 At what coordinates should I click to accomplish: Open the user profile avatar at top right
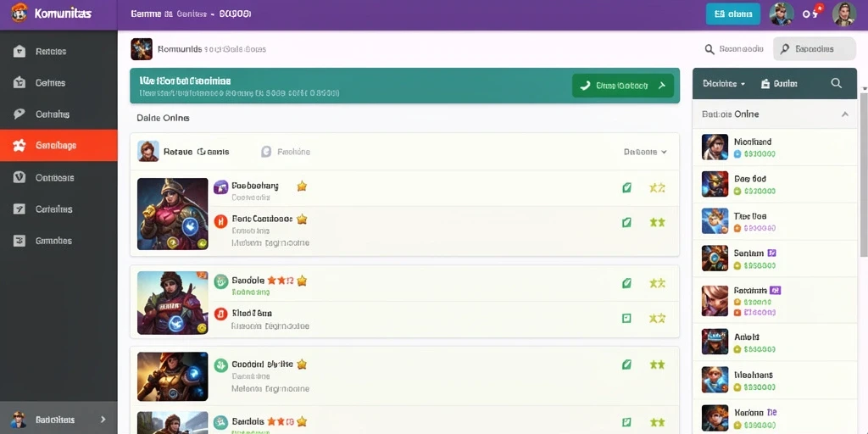click(844, 14)
